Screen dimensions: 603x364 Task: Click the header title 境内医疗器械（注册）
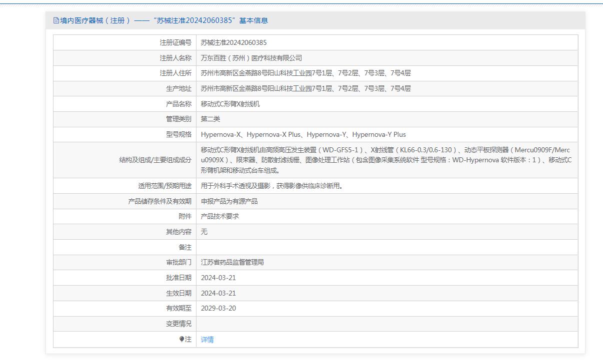tap(95, 20)
